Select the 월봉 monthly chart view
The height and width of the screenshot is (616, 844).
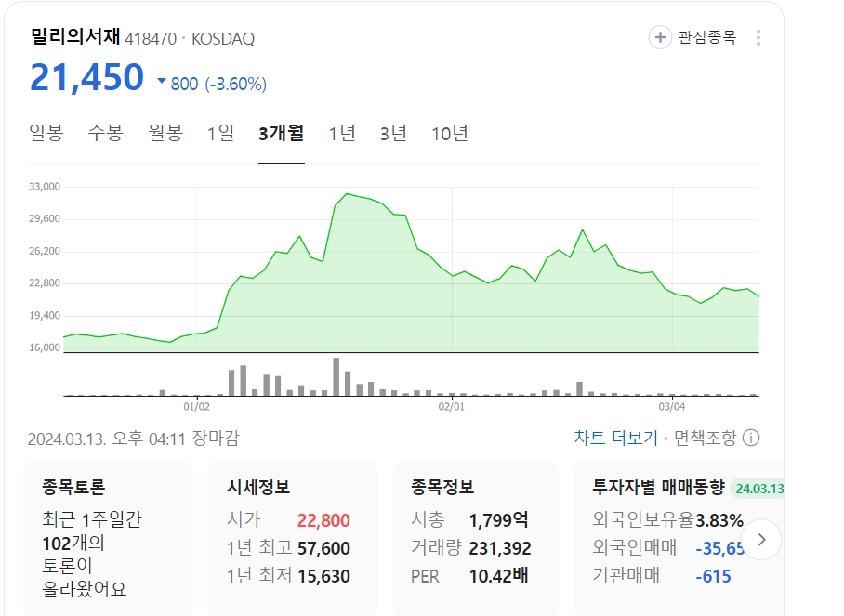(163, 134)
